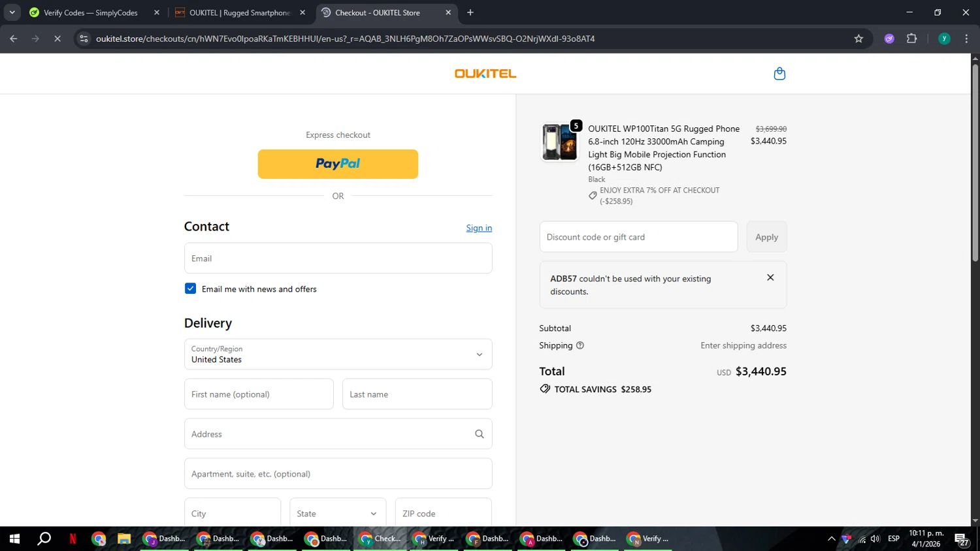Switch to Check... Chrome taskbar window
Screen dimensions: 980x551
point(380,539)
